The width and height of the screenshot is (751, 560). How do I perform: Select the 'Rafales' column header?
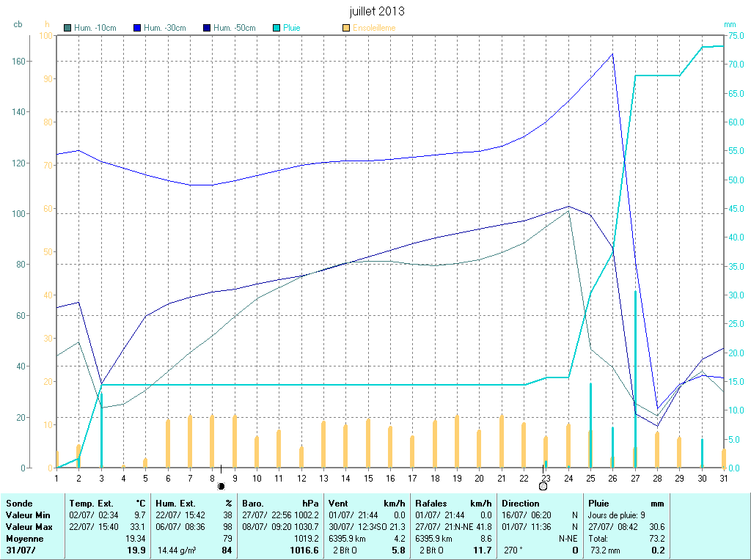coord(431,504)
